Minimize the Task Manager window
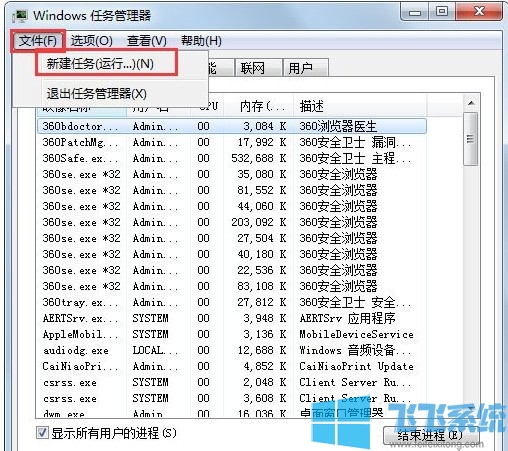Screen dimensions: 508x451 pyautogui.click(x=415, y=13)
